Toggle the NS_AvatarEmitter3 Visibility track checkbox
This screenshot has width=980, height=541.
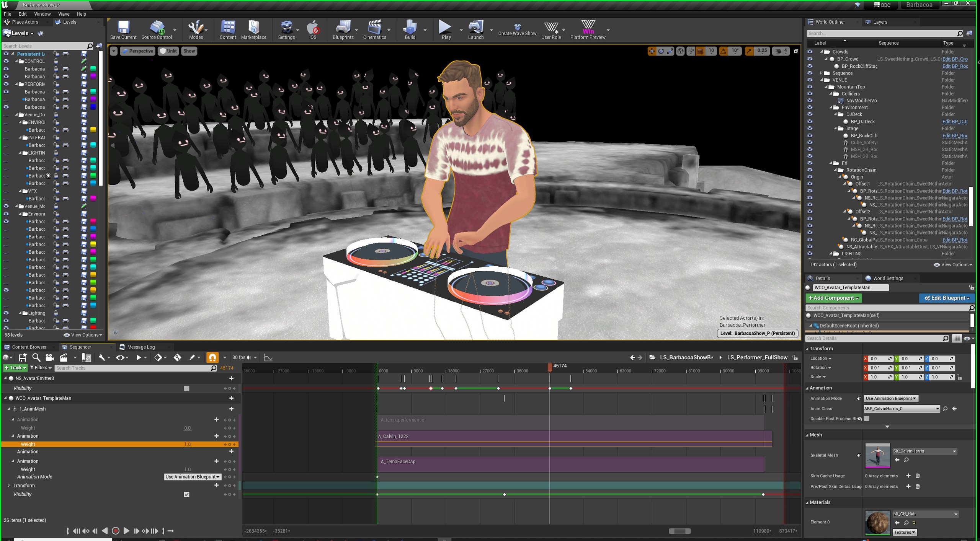coord(186,388)
